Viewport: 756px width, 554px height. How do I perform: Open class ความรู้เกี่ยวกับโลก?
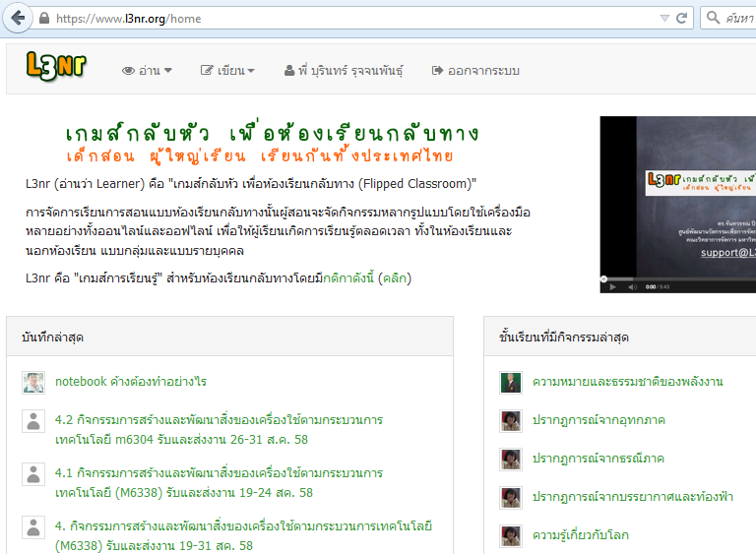(581, 534)
